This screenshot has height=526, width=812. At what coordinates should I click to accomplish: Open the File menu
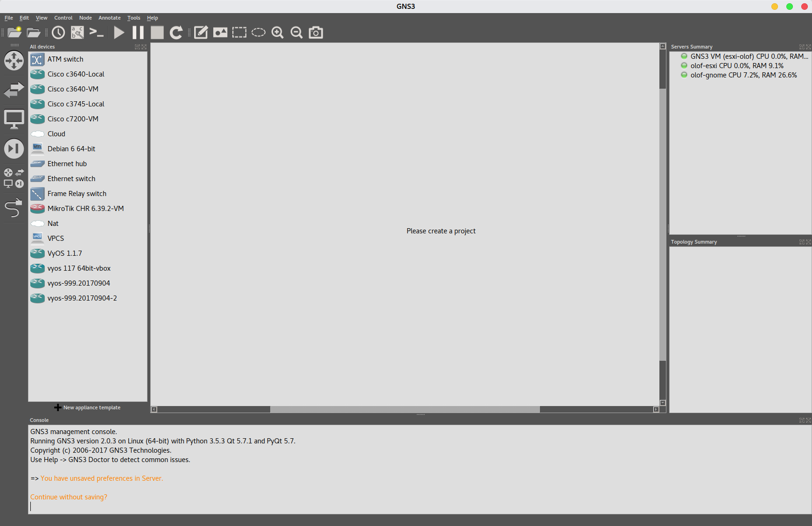tap(9, 18)
